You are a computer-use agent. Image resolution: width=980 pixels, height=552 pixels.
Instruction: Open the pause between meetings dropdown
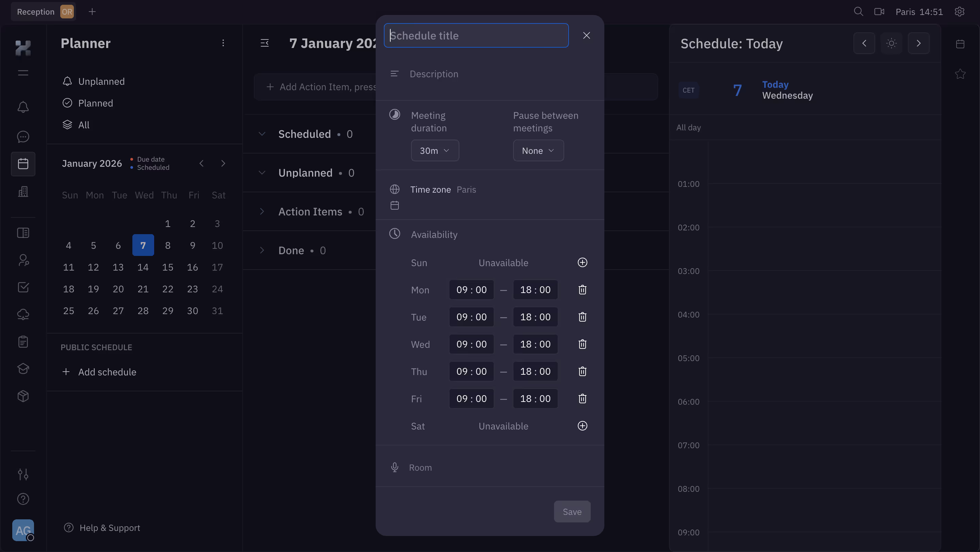pyautogui.click(x=538, y=150)
